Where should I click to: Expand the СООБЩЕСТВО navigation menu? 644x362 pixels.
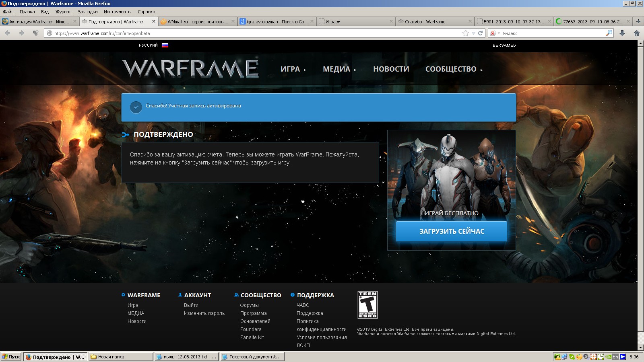pyautogui.click(x=454, y=69)
